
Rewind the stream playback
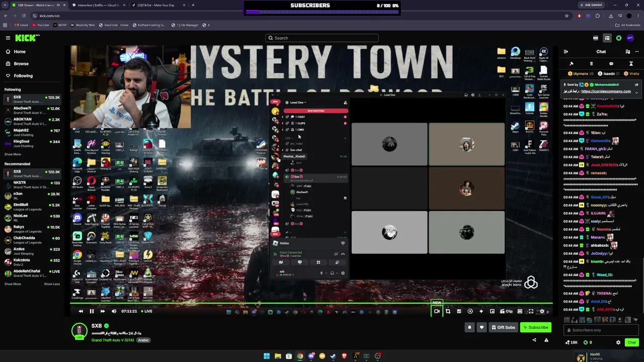80,311
